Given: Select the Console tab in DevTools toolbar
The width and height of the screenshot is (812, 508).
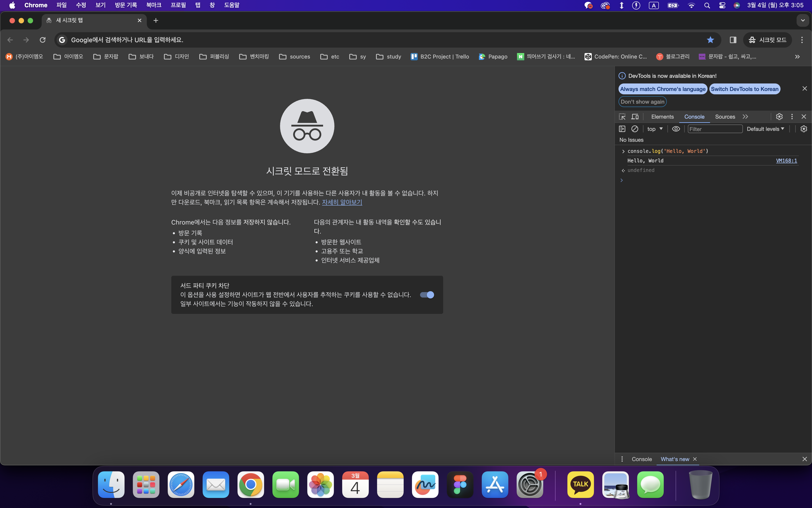Looking at the screenshot, I should pyautogui.click(x=694, y=117).
